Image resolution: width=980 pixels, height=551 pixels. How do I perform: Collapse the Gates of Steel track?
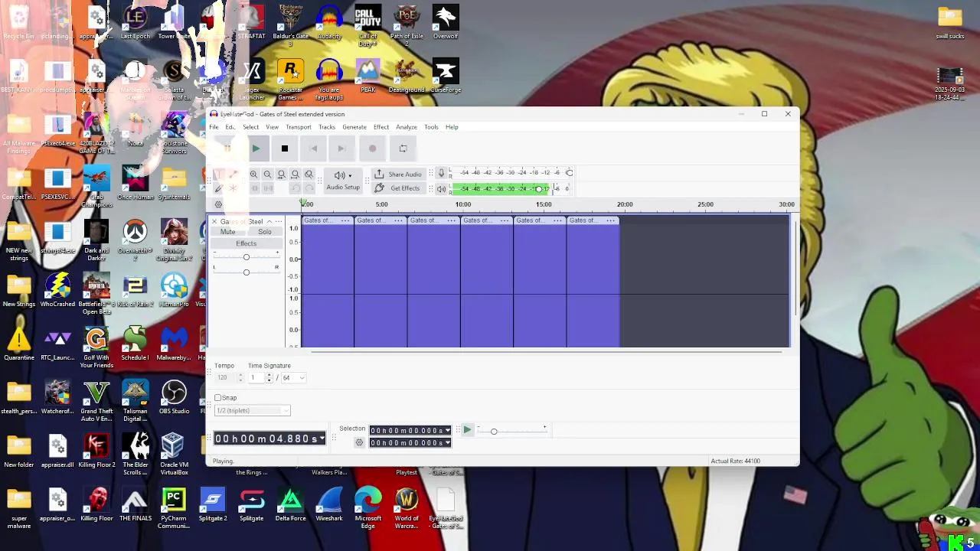tap(269, 221)
